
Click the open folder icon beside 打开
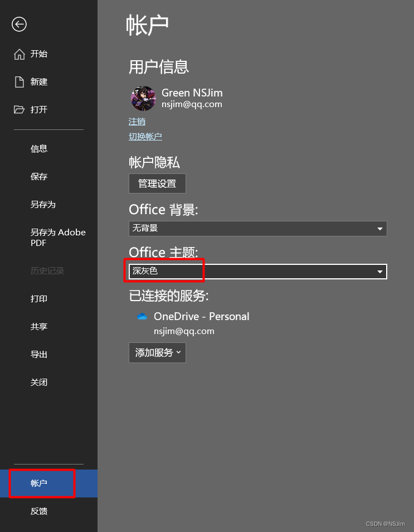[x=19, y=110]
